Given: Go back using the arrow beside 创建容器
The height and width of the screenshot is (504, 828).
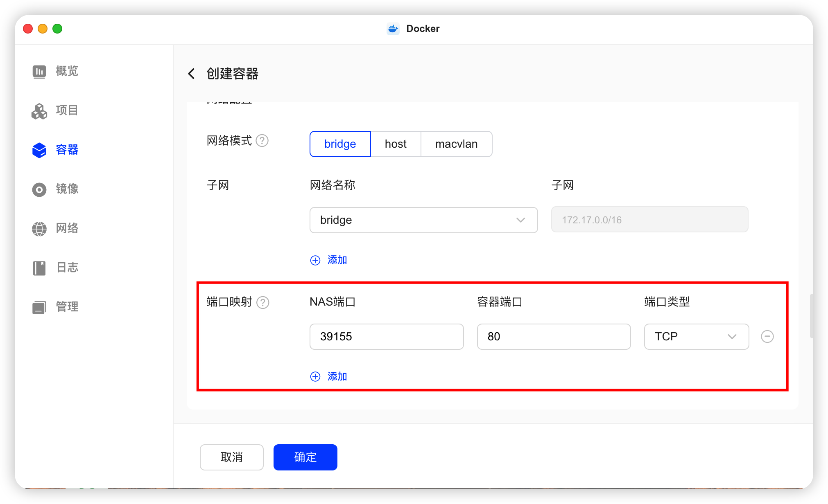Looking at the screenshot, I should pyautogui.click(x=191, y=74).
